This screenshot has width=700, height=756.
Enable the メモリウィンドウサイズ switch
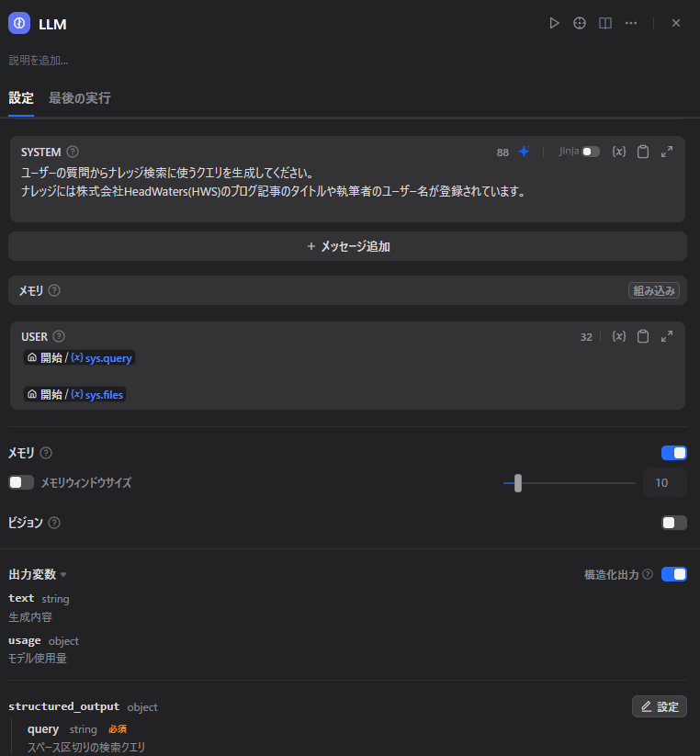point(21,482)
